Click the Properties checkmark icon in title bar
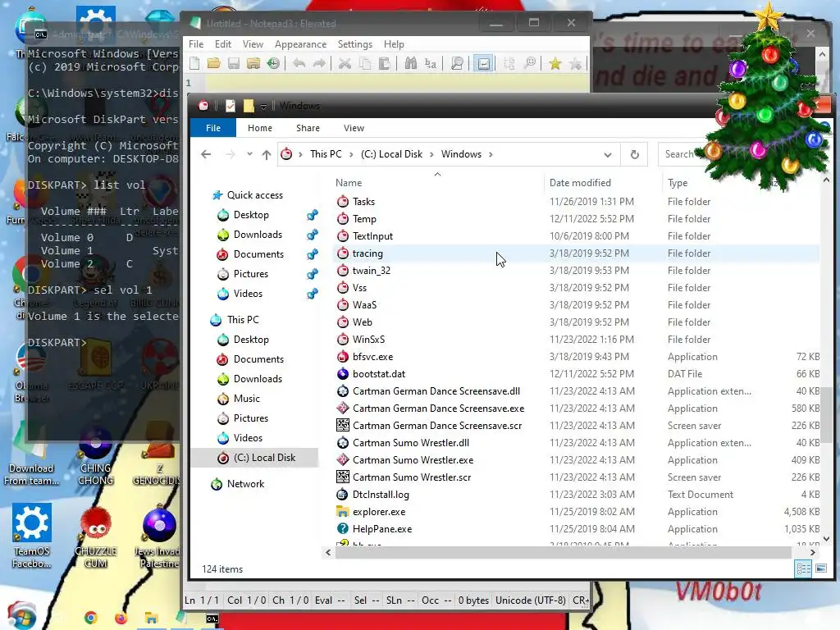The height and width of the screenshot is (630, 840). [x=231, y=106]
